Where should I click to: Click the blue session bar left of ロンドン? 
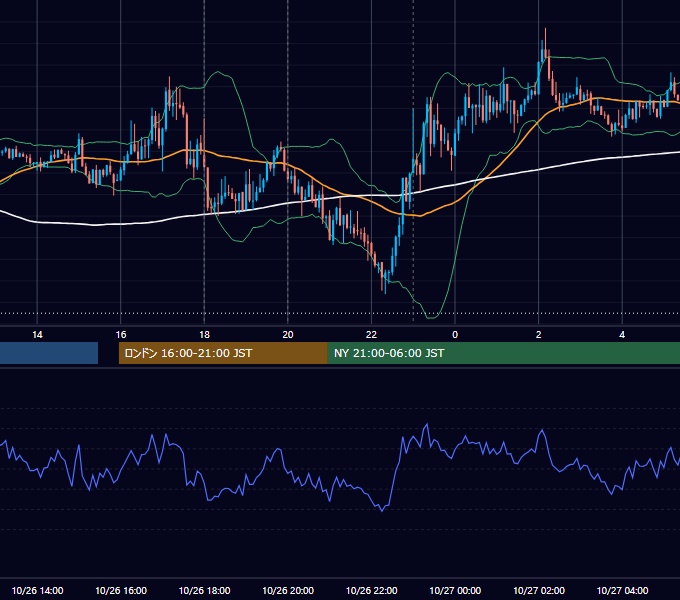click(x=49, y=353)
